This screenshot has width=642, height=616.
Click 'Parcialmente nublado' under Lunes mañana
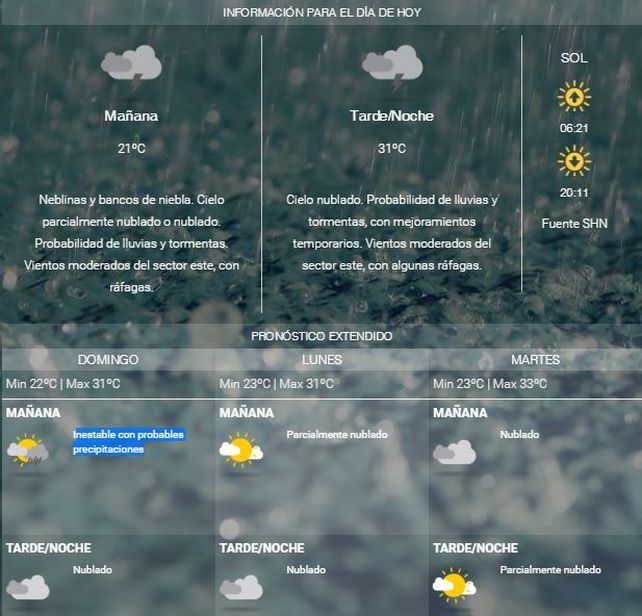click(337, 435)
